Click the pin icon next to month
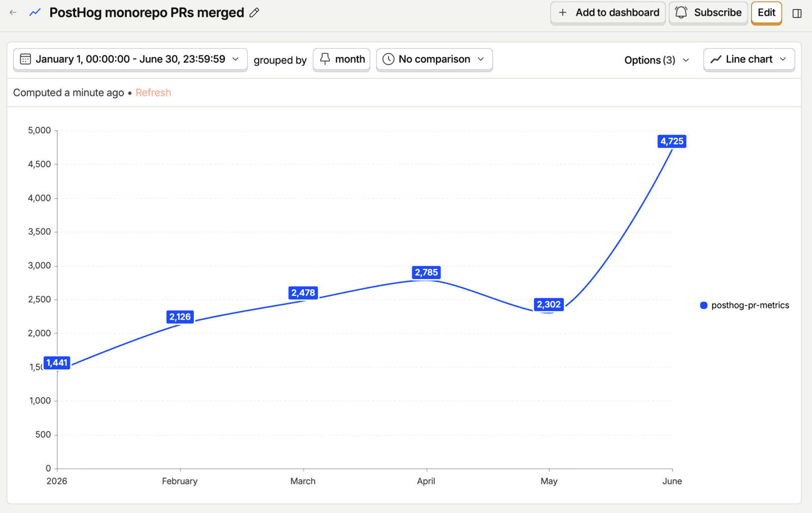This screenshot has height=513, width=812. 325,59
